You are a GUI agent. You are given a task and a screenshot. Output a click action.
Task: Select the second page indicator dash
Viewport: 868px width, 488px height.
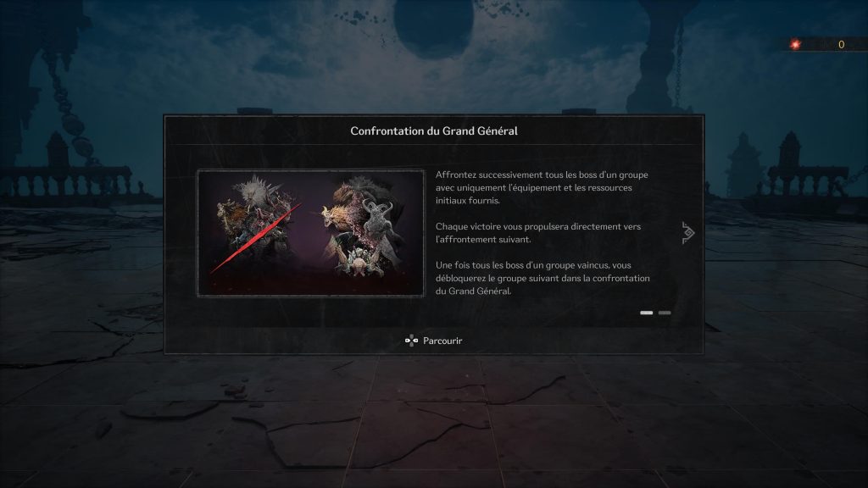point(665,313)
